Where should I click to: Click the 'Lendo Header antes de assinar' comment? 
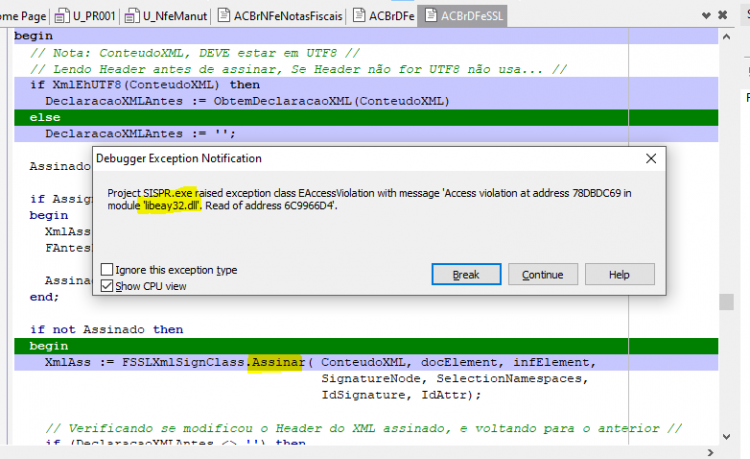[x=298, y=69]
